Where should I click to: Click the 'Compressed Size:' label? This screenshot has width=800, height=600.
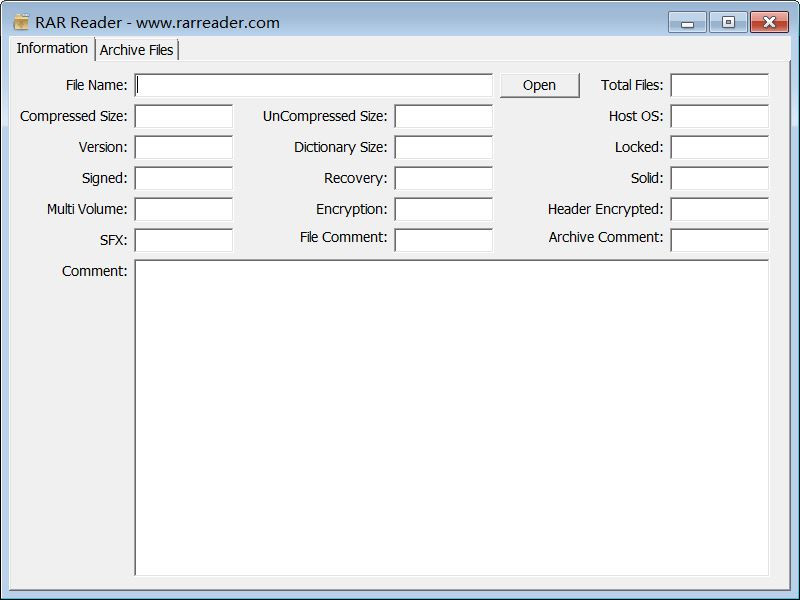(73, 116)
